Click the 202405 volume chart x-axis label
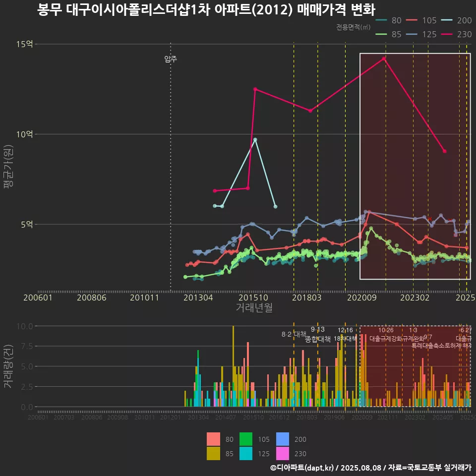 click(x=443, y=417)
